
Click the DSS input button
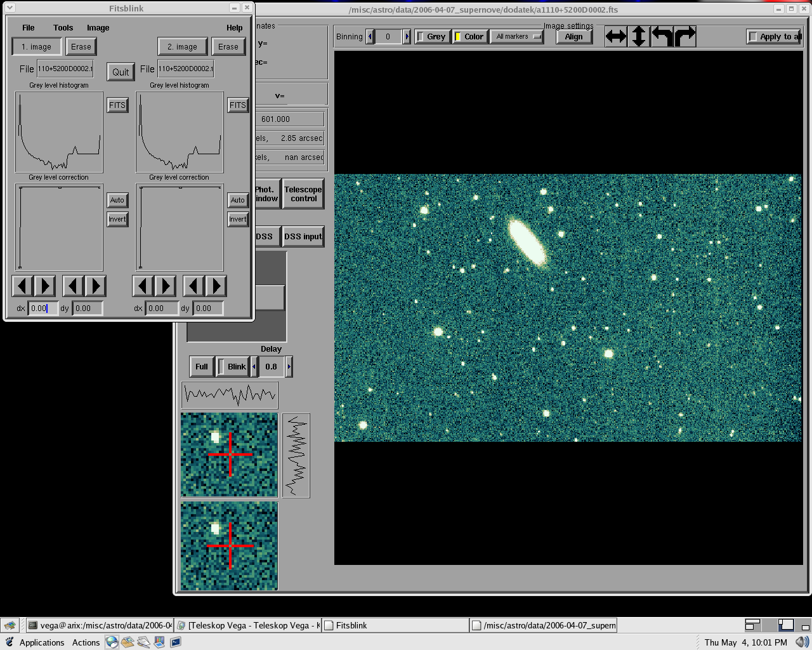click(x=303, y=237)
